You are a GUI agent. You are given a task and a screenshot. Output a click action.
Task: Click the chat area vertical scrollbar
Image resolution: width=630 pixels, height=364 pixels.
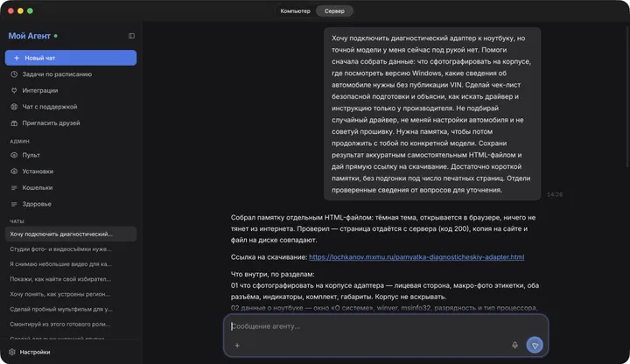[x=627, y=96]
